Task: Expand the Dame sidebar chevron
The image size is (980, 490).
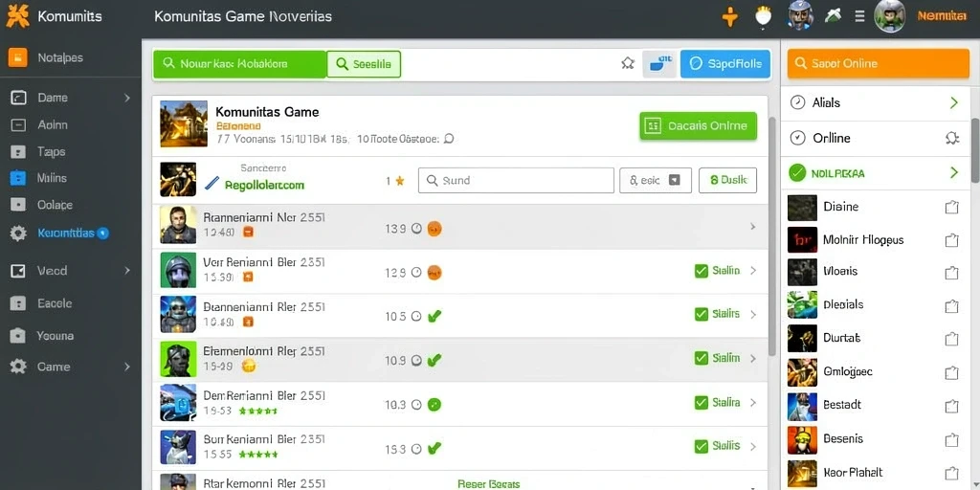Action: [x=127, y=98]
